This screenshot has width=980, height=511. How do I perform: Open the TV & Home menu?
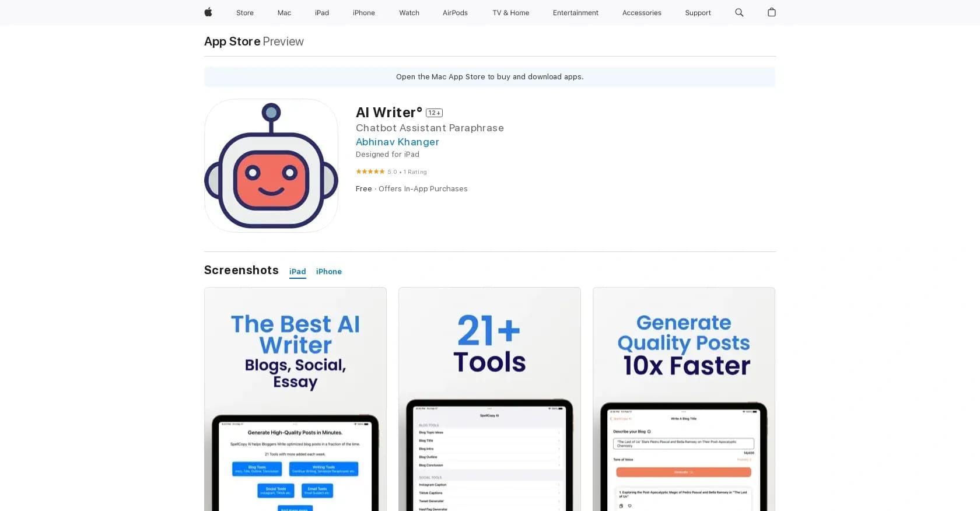coord(511,13)
